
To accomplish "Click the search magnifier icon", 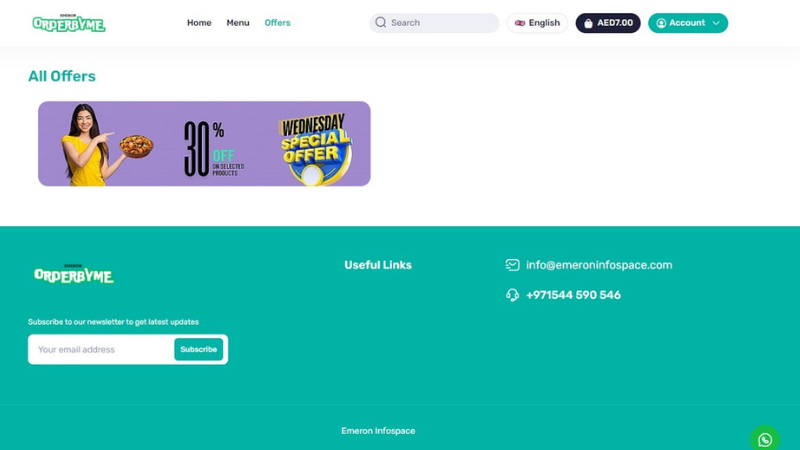I will (x=381, y=22).
